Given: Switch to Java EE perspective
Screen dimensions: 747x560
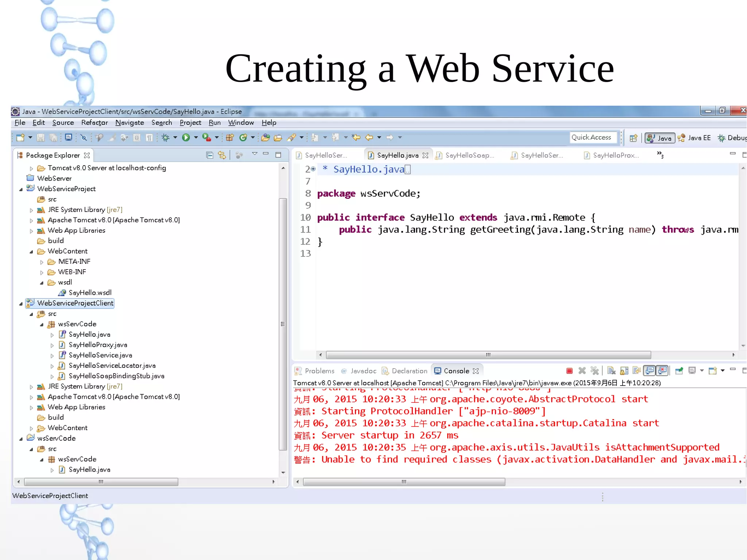Looking at the screenshot, I should pyautogui.click(x=694, y=138).
